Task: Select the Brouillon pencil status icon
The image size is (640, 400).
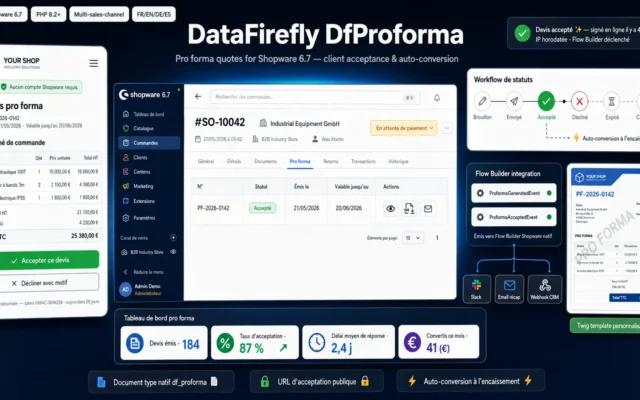Action: [x=482, y=101]
